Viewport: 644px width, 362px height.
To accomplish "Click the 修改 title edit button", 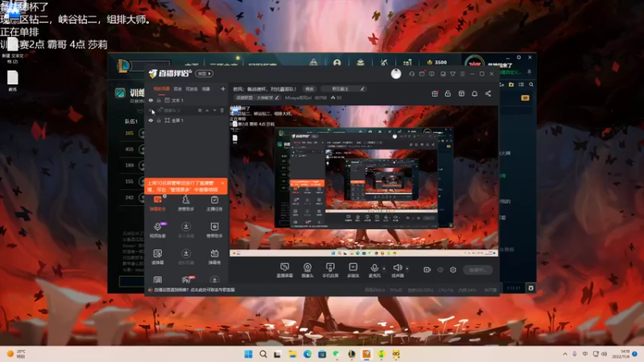I will pos(309,88).
